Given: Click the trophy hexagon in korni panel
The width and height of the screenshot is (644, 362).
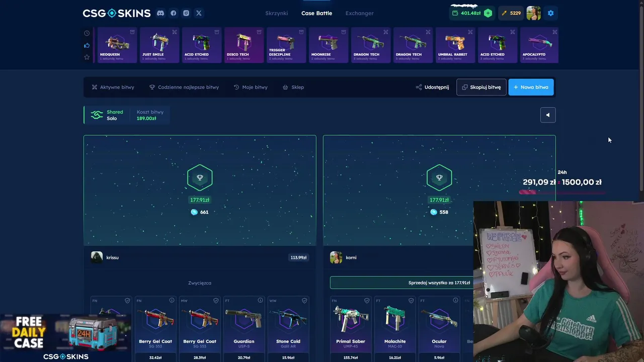Looking at the screenshot, I should point(439,177).
